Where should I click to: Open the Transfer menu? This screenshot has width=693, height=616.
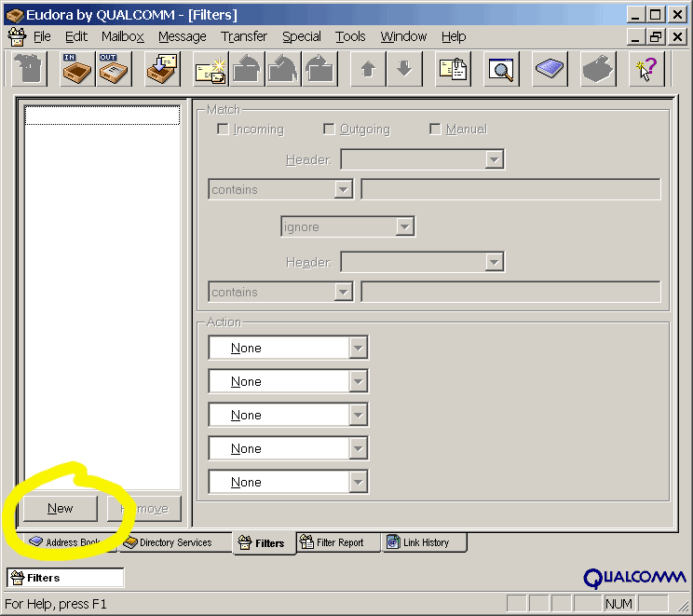(244, 36)
